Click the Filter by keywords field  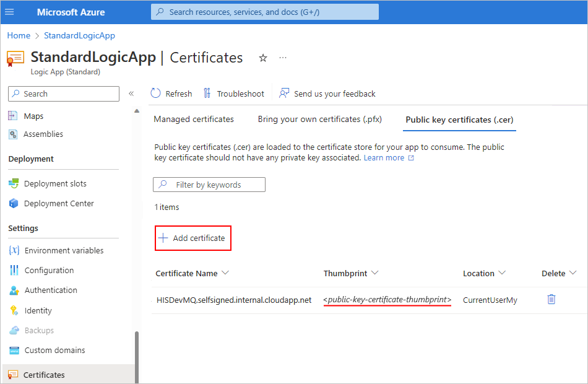pyautogui.click(x=209, y=185)
